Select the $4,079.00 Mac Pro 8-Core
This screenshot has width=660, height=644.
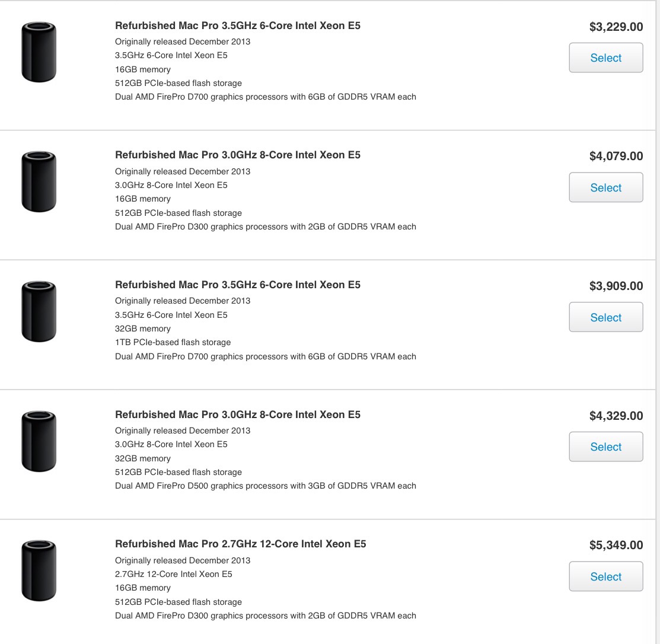[x=605, y=187]
